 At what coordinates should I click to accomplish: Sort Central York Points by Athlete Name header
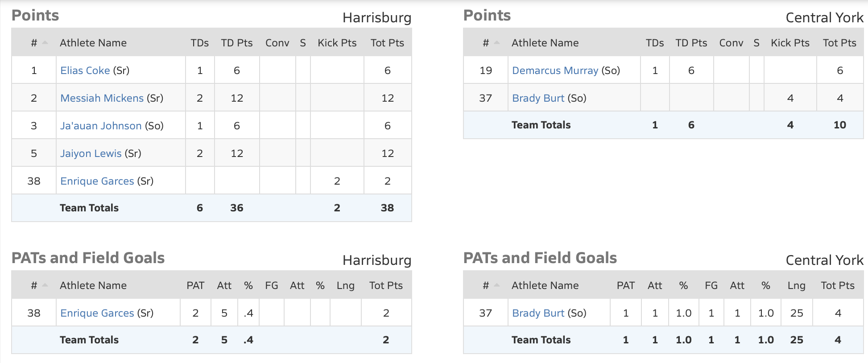click(x=545, y=43)
